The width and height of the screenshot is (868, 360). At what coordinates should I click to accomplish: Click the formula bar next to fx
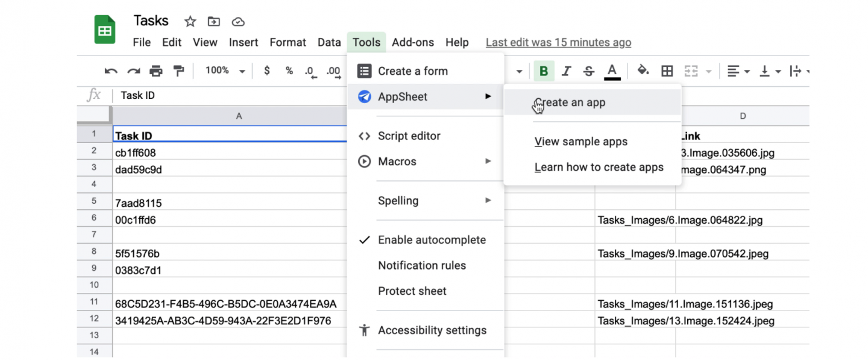click(x=181, y=95)
